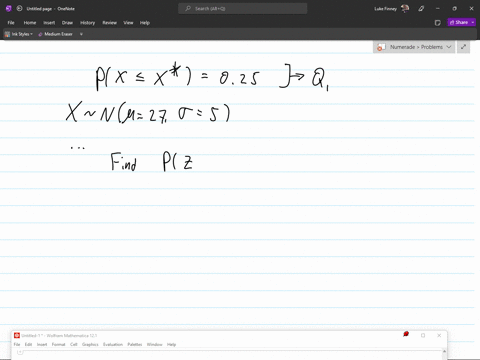The width and height of the screenshot is (480, 360).
Task: Expand the Share dropdown arrow
Action: point(473,22)
